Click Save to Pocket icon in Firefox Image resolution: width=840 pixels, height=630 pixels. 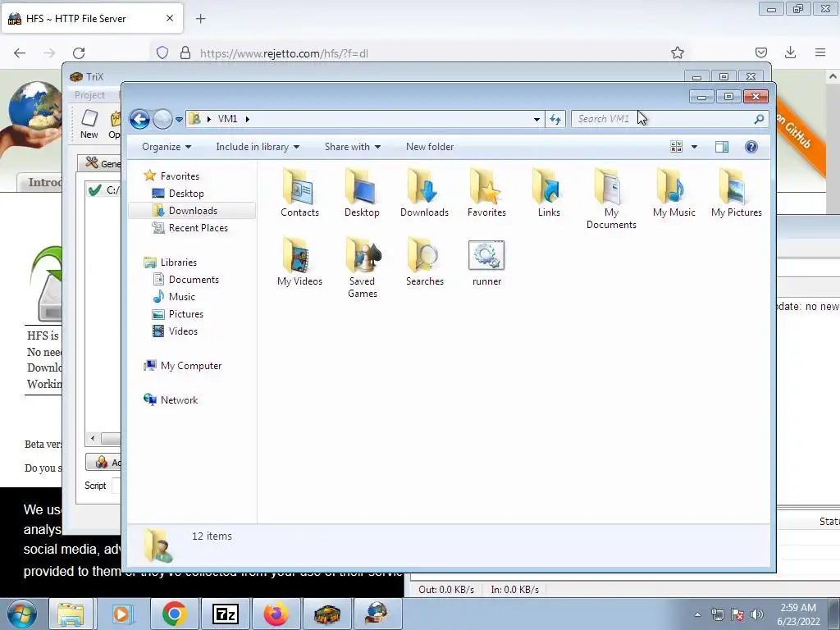[x=760, y=52]
